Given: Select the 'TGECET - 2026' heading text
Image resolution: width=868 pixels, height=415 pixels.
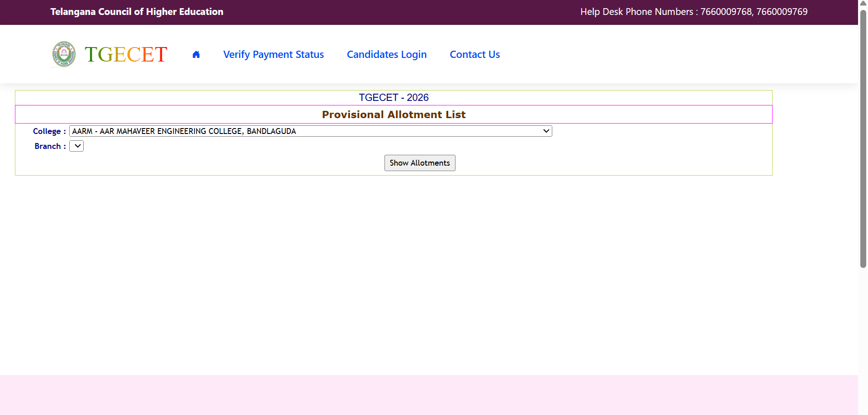Looking at the screenshot, I should (394, 97).
